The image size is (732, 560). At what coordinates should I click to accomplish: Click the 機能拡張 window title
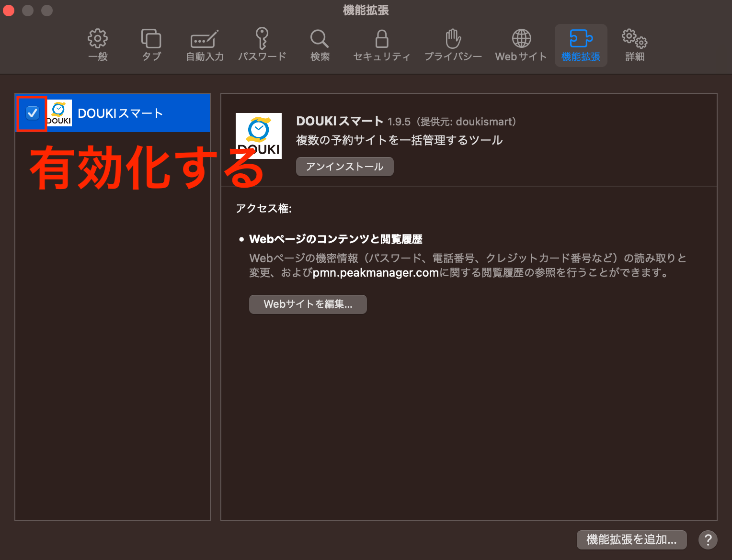[366, 10]
